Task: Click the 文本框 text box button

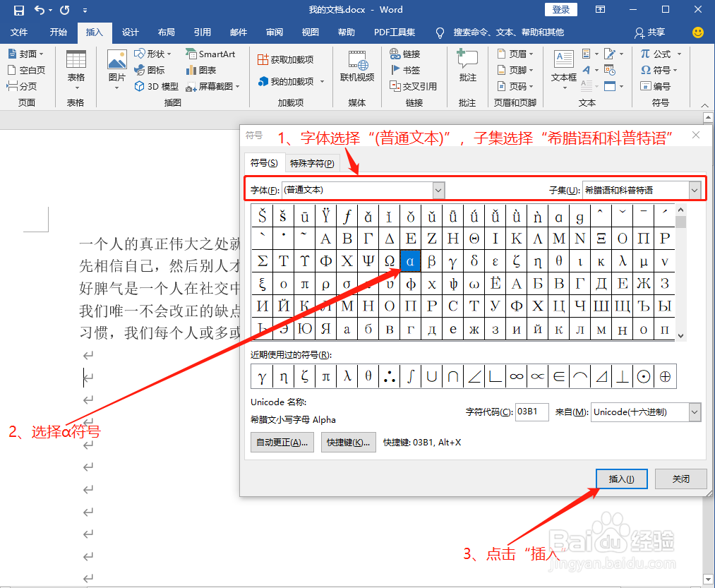Action: pyautogui.click(x=564, y=68)
